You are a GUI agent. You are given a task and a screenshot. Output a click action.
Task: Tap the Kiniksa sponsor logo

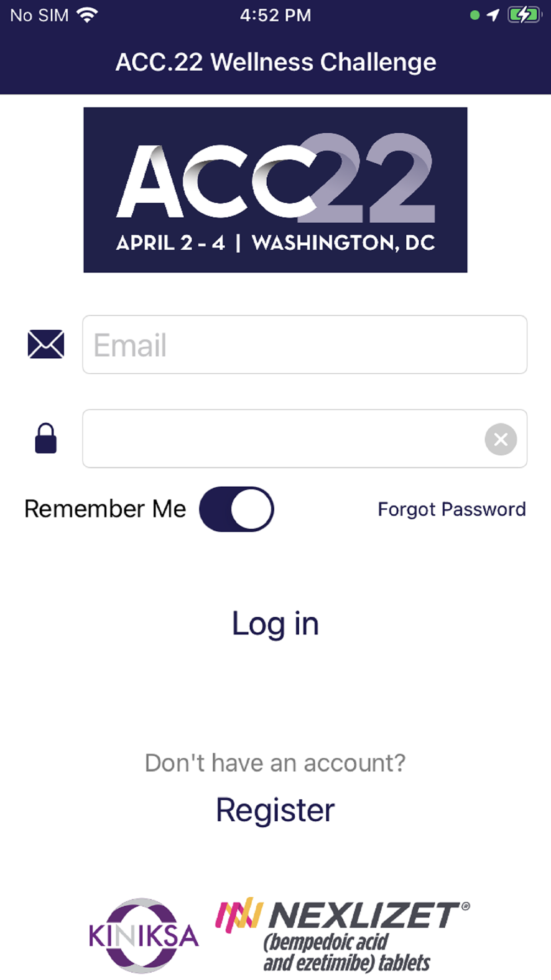coord(143,935)
